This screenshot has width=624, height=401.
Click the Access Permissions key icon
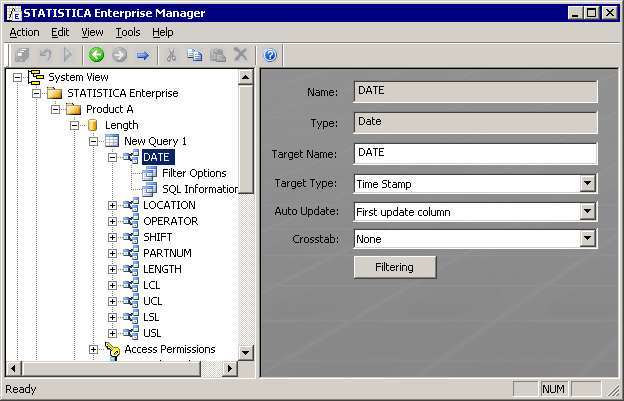click(x=112, y=349)
